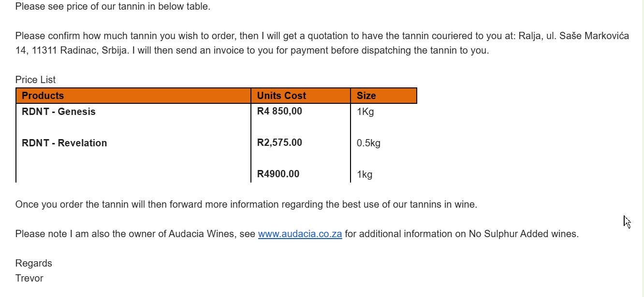Click the 1kg size in last row
The height and width of the screenshot is (297, 644).
(365, 174)
